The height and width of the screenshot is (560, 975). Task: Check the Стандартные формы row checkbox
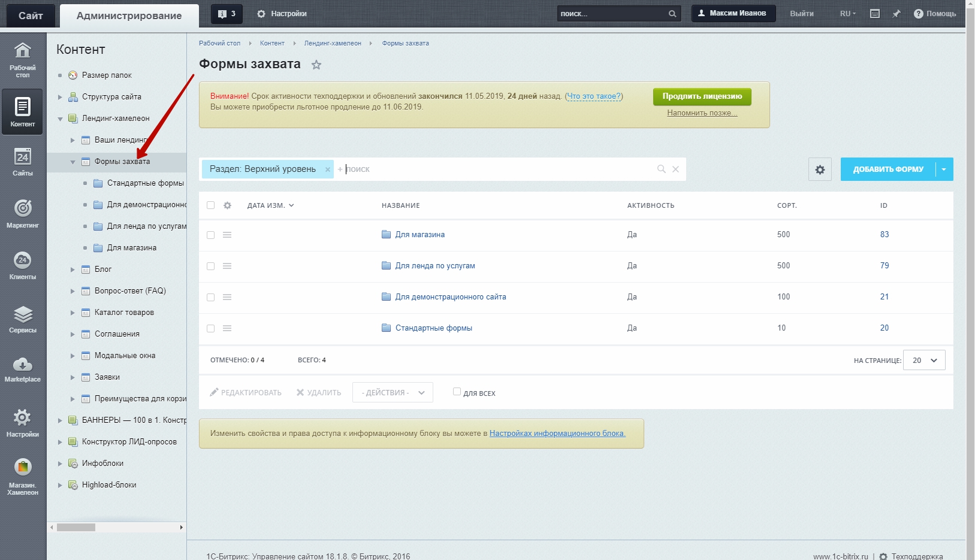pos(210,328)
